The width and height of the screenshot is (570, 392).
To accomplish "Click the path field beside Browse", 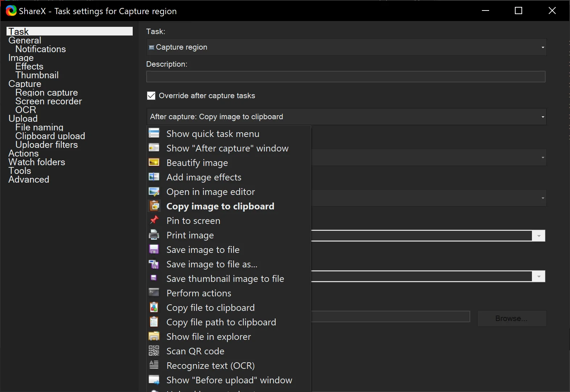I will pyautogui.click(x=391, y=316).
